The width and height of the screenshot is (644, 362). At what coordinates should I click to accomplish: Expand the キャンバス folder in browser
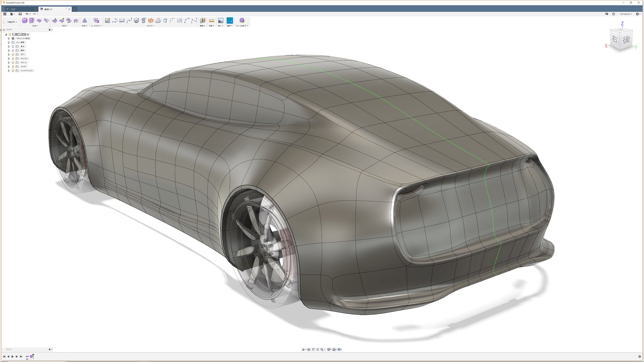(9, 58)
